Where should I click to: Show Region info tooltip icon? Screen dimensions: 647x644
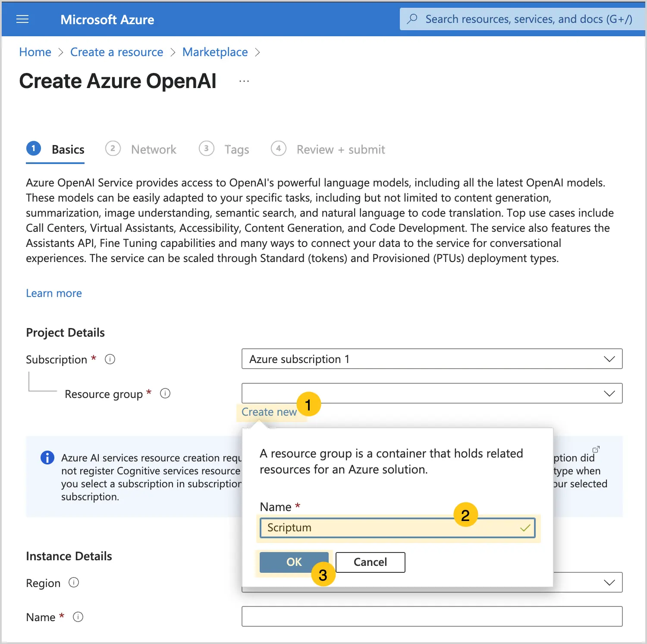point(74,583)
